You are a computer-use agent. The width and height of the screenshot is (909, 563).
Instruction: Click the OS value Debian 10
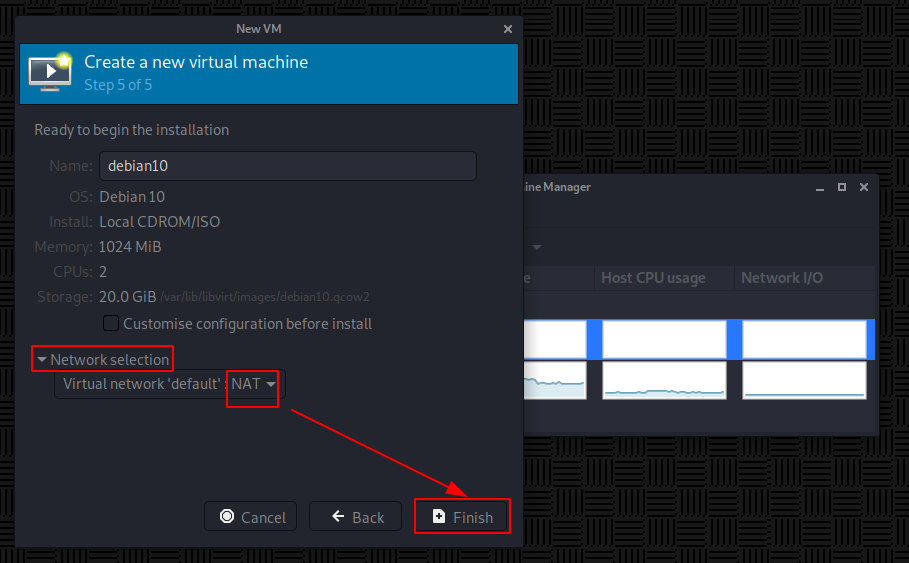pyautogui.click(x=132, y=197)
